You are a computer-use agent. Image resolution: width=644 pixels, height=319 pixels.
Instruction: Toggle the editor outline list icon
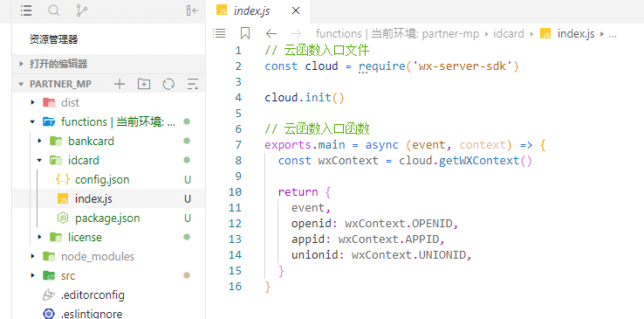pos(219,34)
